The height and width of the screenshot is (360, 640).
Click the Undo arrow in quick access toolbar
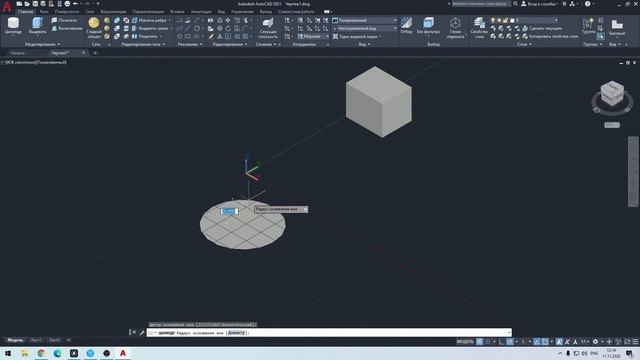[x=75, y=4]
